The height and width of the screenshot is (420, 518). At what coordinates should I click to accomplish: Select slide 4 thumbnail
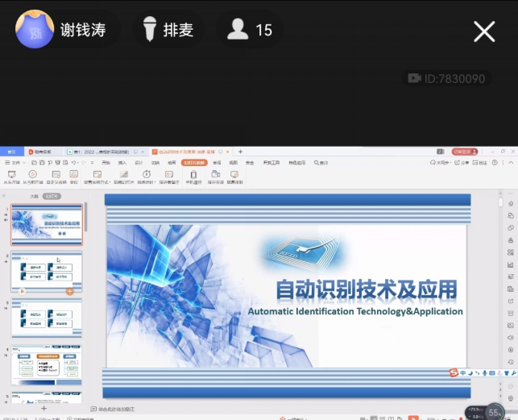point(46,364)
